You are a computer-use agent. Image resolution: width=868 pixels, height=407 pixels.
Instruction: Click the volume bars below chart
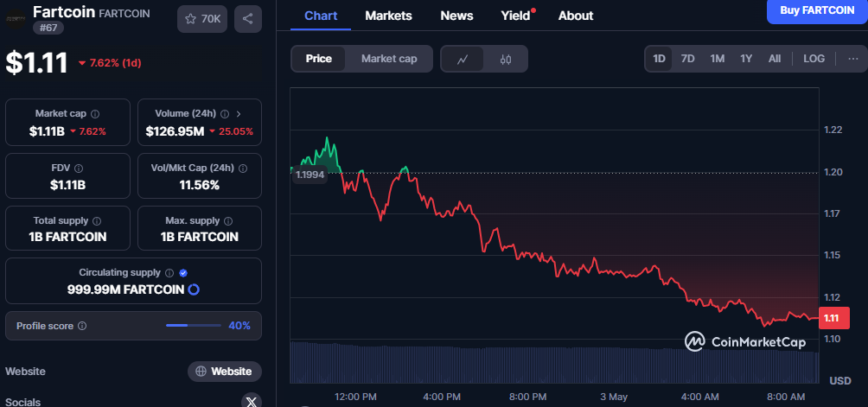tap(554, 363)
